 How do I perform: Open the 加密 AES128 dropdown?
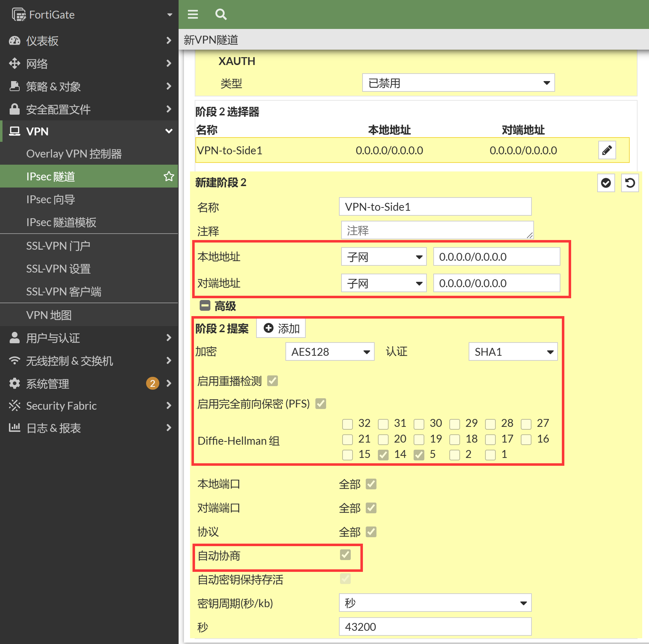330,351
